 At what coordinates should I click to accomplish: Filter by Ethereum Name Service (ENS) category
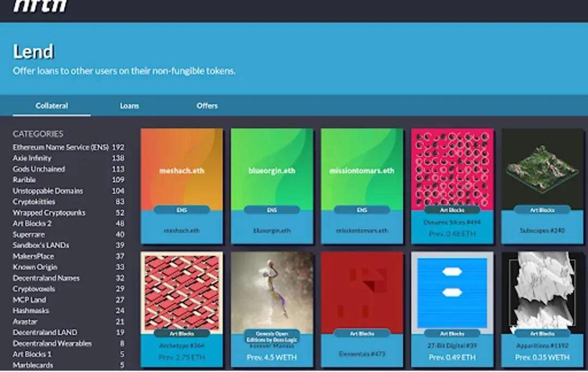coord(61,147)
